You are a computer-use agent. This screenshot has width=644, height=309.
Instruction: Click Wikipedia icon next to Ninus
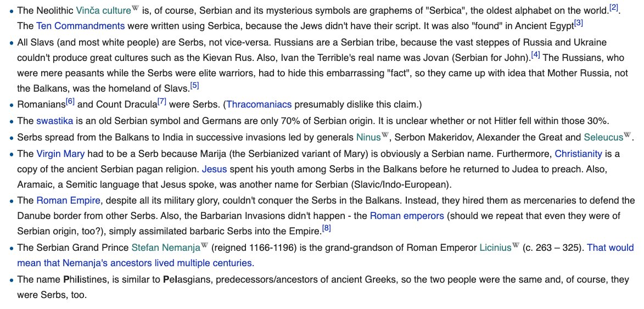pyautogui.click(x=385, y=135)
